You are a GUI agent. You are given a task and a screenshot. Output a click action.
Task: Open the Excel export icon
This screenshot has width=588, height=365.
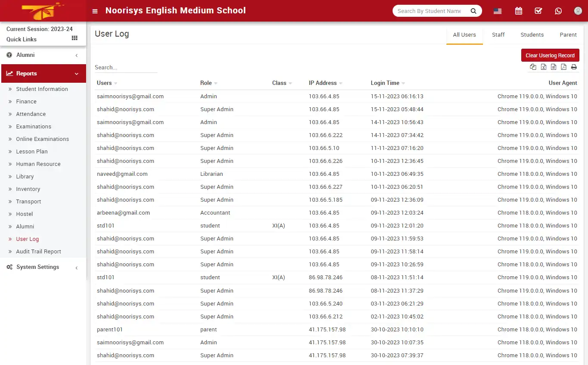coord(543,67)
